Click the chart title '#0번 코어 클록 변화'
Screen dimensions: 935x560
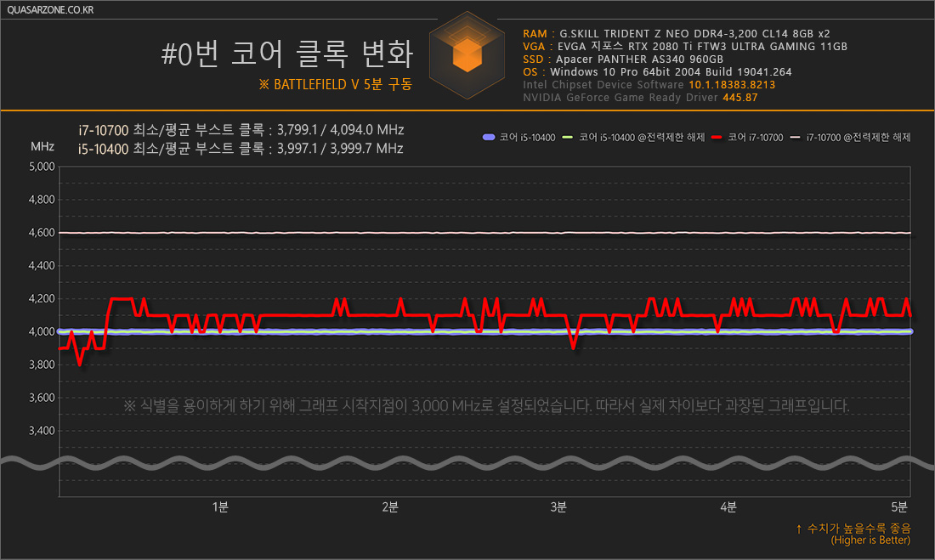(286, 54)
